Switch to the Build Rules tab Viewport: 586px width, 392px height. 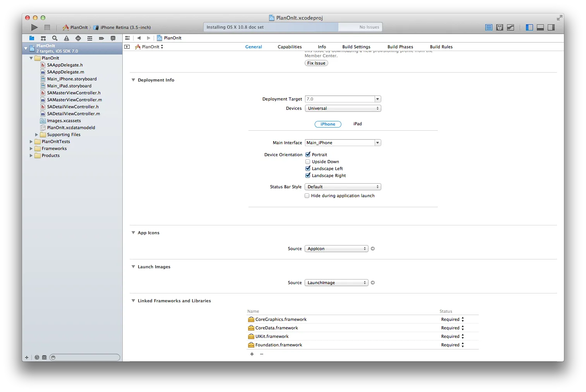tap(441, 47)
